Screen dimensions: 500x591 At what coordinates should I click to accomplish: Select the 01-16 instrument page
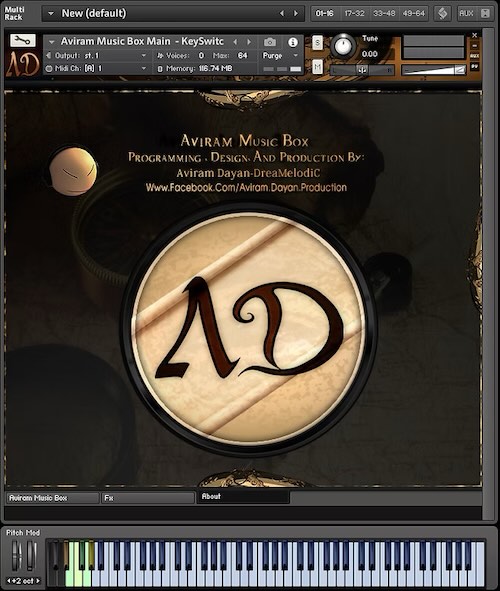point(325,14)
